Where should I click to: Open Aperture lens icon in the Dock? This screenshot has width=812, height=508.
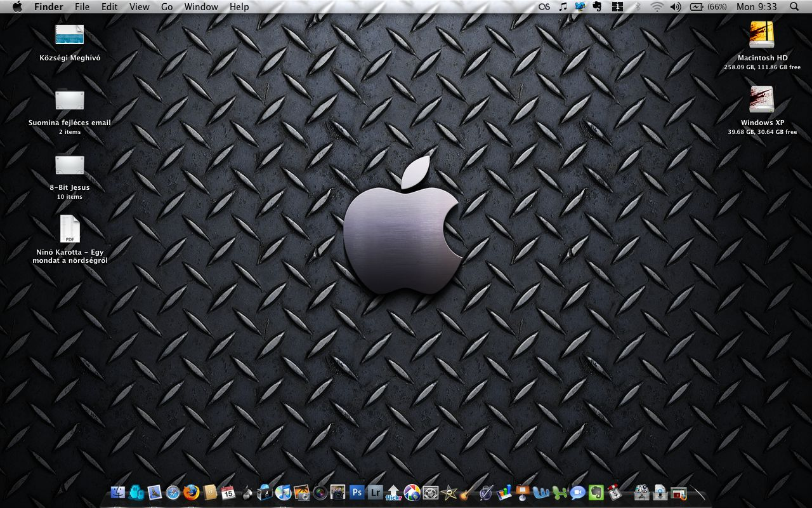pos(320,492)
